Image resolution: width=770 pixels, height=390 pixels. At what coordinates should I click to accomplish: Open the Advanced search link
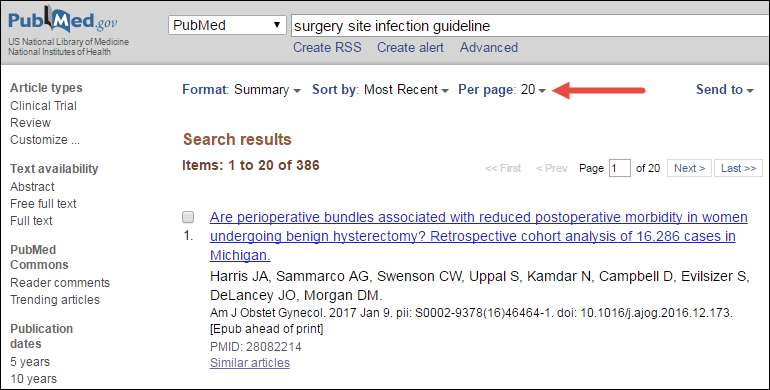tap(489, 48)
